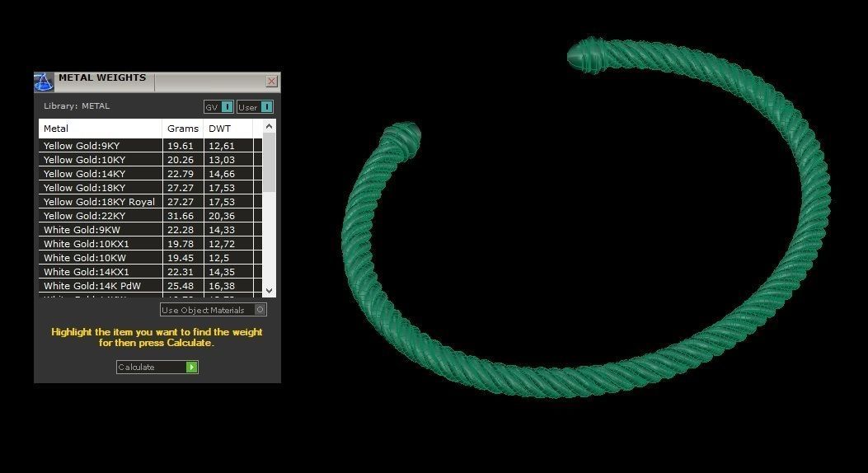The width and height of the screenshot is (868, 473).
Task: Click the 27.27 grams for 18KY Royal
Action: 181,202
